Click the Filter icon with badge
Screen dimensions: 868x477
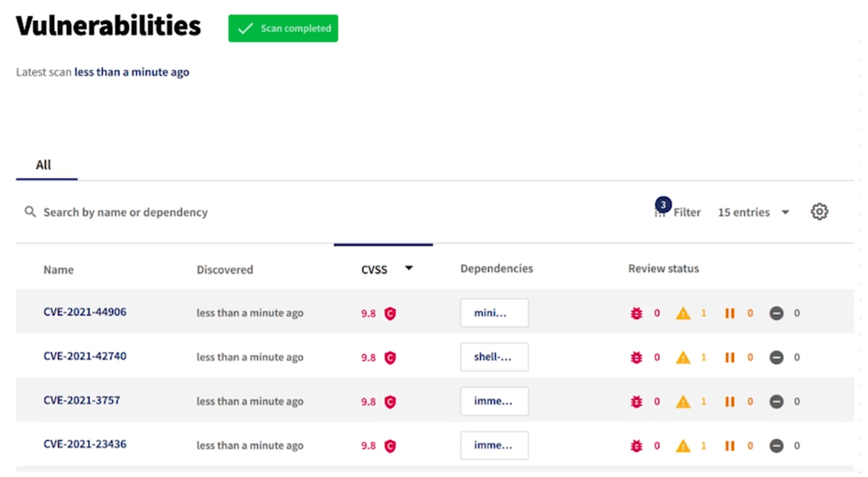coord(660,210)
